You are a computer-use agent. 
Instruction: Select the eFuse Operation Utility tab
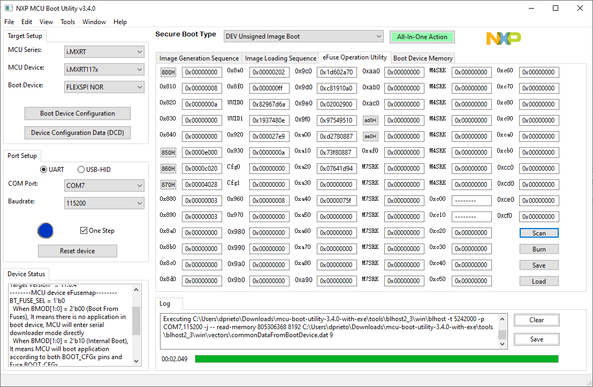[355, 57]
